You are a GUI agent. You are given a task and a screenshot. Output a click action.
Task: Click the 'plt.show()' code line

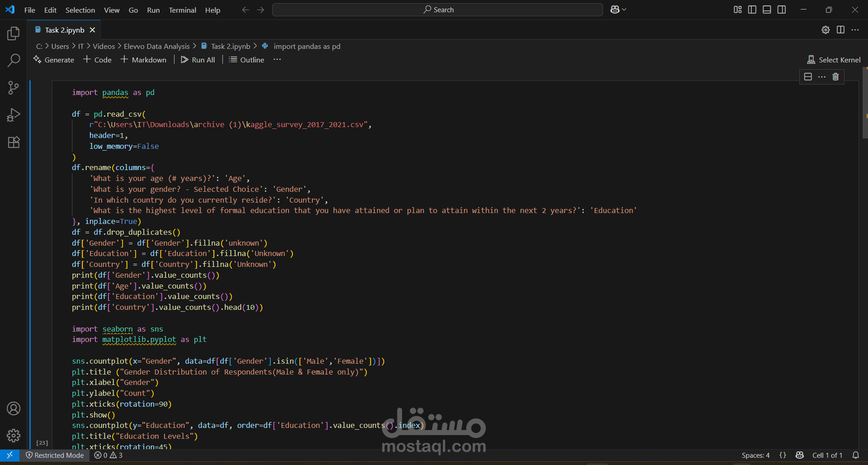(94, 415)
